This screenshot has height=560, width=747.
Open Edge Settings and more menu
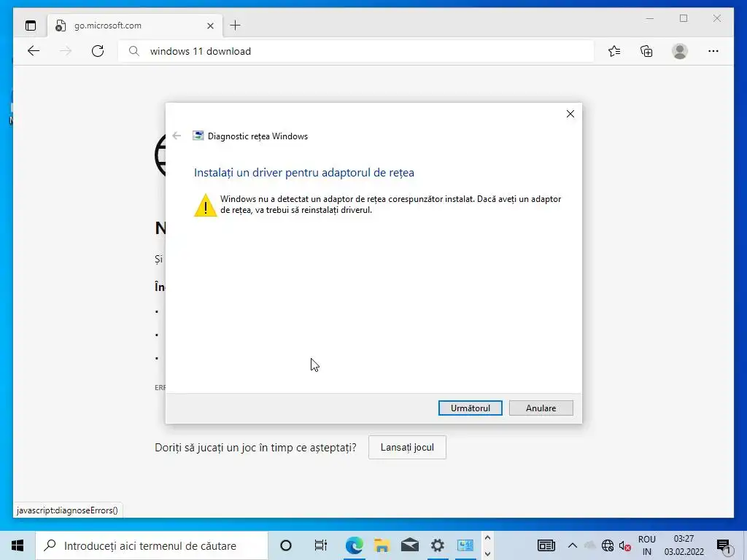(x=713, y=51)
